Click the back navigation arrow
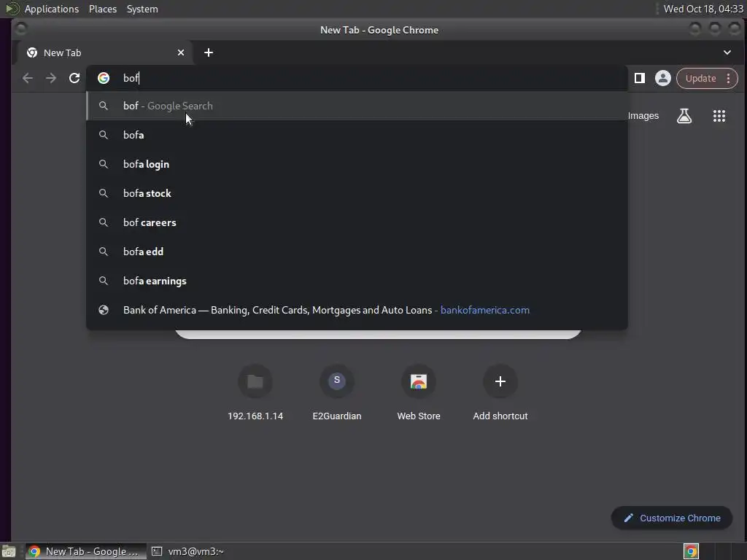747x560 pixels. pos(28,78)
